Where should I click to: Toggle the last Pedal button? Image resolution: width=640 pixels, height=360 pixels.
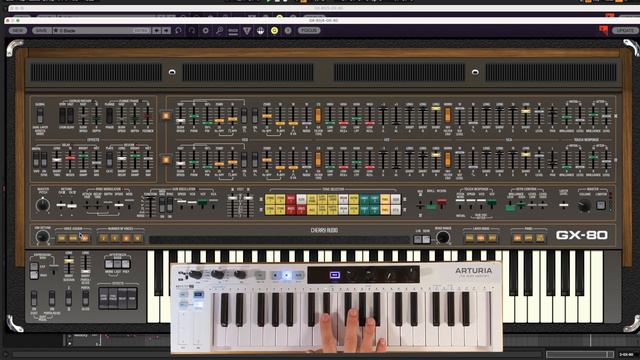(540, 238)
